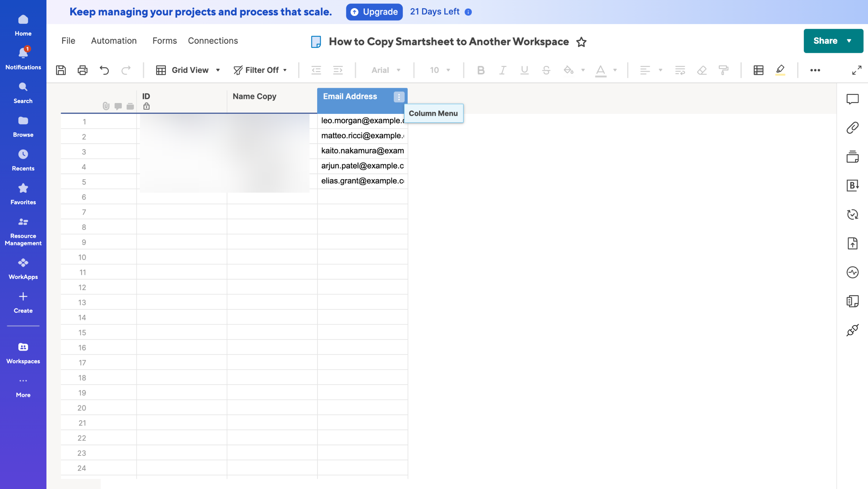Select the leo.morgan email cell

click(362, 121)
